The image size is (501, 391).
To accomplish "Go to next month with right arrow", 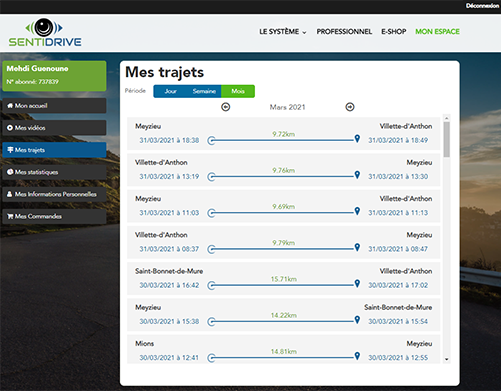I will (350, 107).
